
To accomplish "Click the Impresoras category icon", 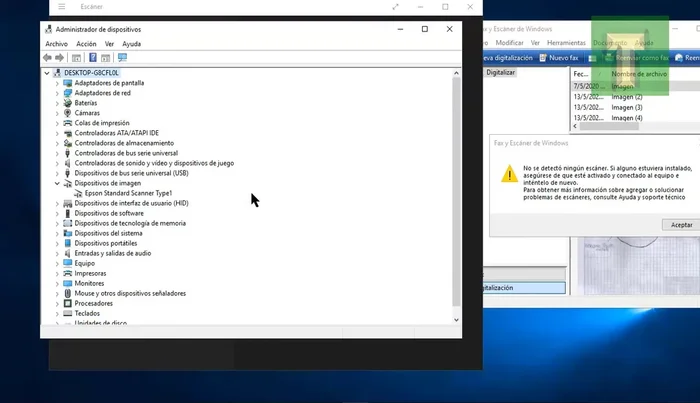I will click(x=67, y=273).
